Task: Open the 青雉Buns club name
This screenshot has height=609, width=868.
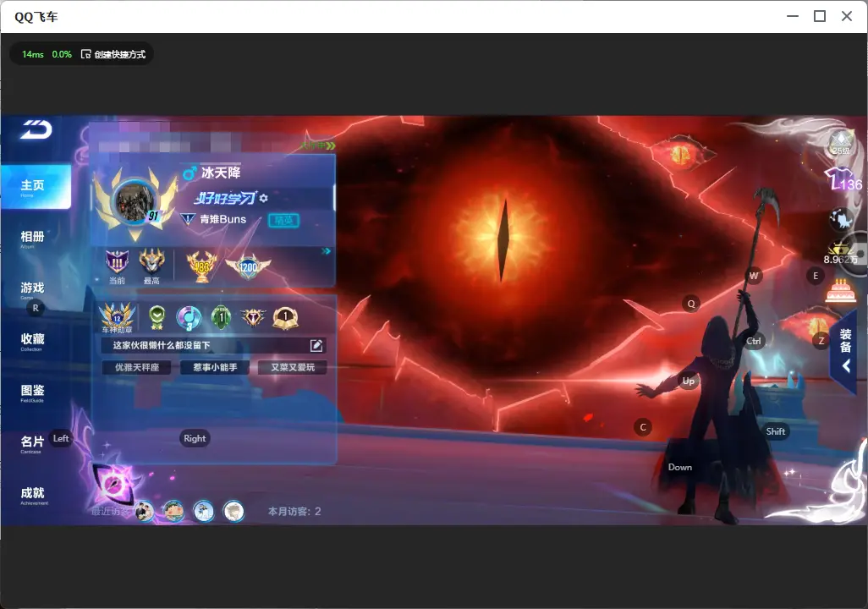Action: tap(223, 219)
